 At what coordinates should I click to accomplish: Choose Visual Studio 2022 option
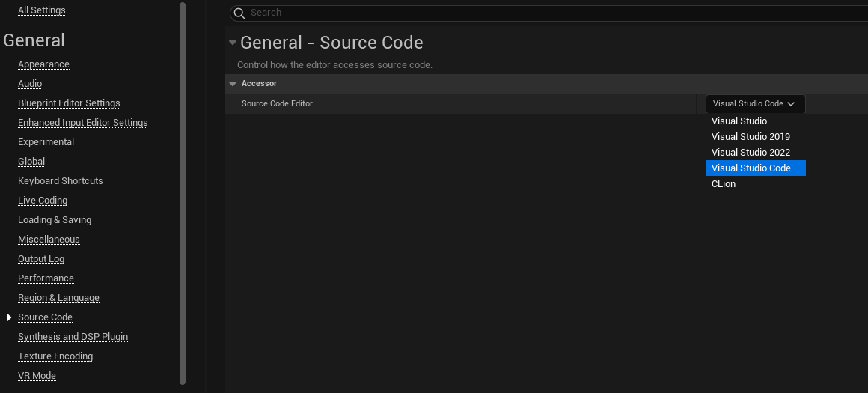(x=755, y=152)
